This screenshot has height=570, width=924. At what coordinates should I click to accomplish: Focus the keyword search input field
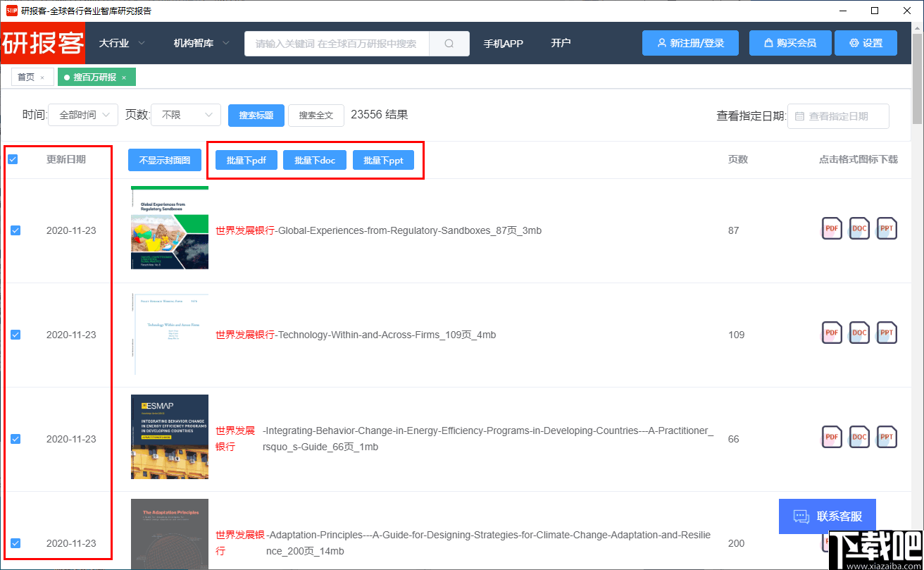[x=337, y=43]
